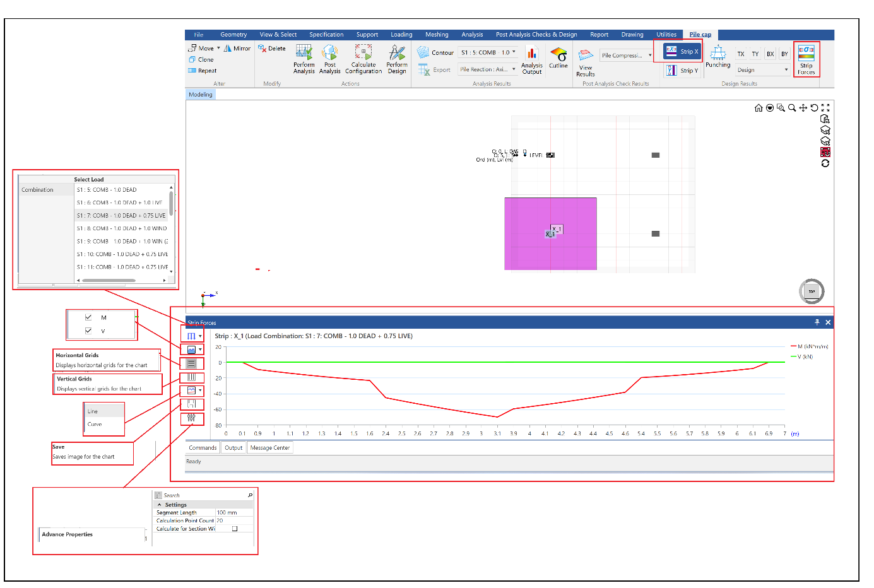
Task: Open the Output tab at bottom
Action: pos(233,448)
